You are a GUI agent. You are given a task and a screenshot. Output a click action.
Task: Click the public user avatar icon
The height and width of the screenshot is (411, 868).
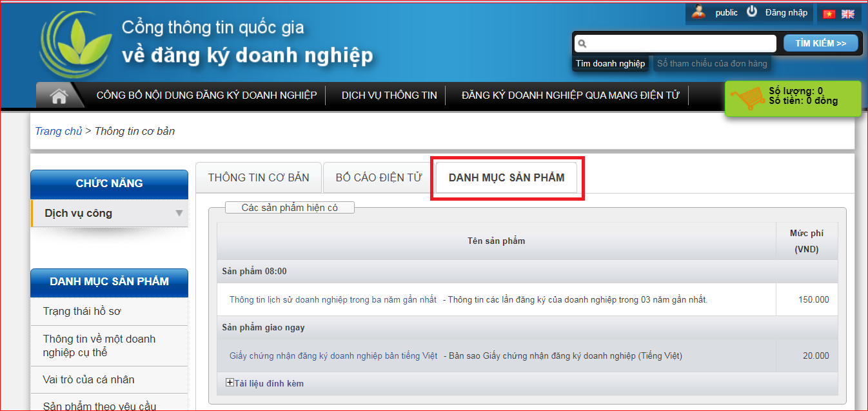coord(698,12)
